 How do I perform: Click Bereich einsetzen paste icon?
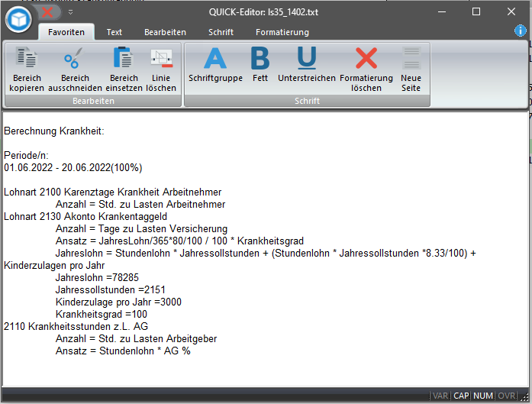(123, 60)
